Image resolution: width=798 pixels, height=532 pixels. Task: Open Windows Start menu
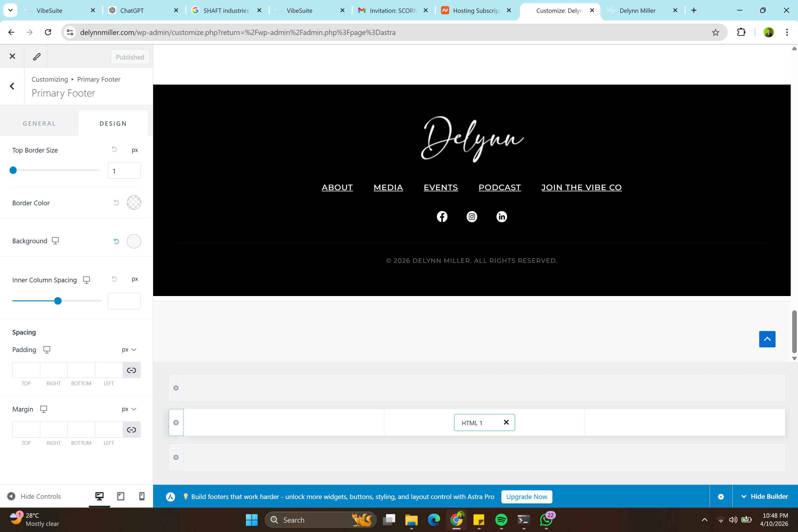pyautogui.click(x=251, y=520)
